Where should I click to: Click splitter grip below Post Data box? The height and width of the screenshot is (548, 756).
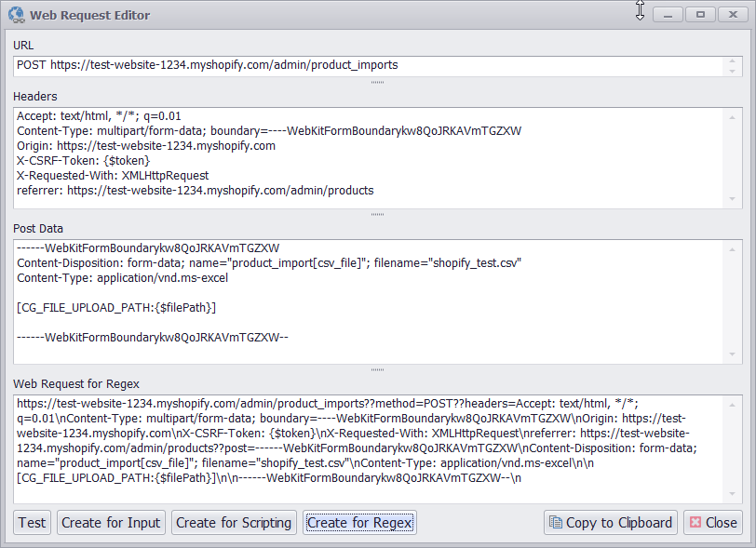pos(377,369)
